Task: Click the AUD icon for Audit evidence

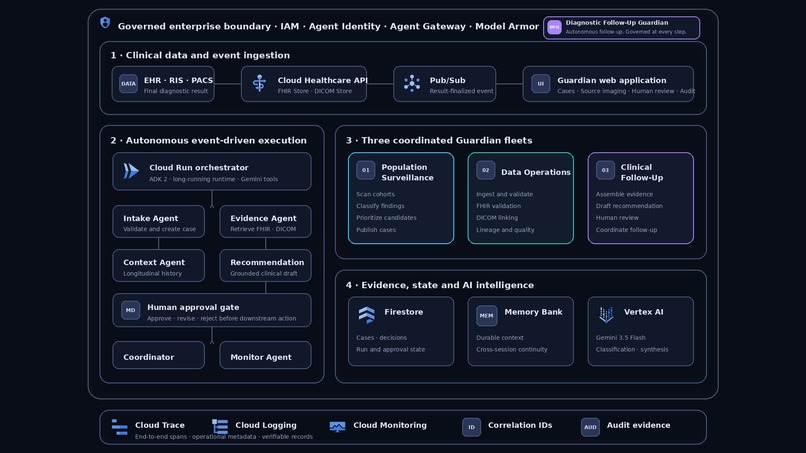Action: [x=590, y=427]
